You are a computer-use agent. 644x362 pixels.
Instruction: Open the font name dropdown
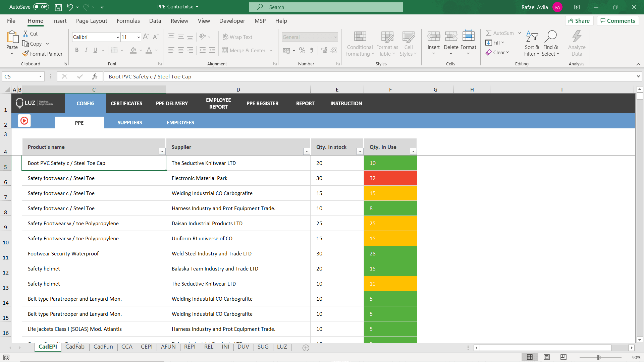click(x=117, y=37)
